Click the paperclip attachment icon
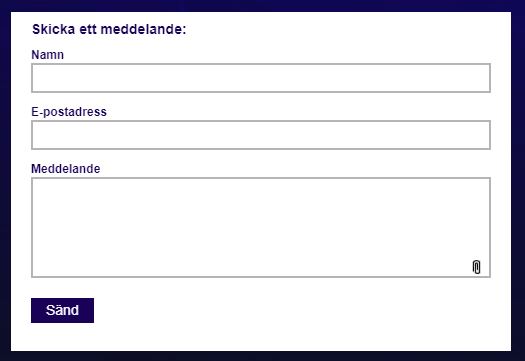 pyautogui.click(x=476, y=267)
